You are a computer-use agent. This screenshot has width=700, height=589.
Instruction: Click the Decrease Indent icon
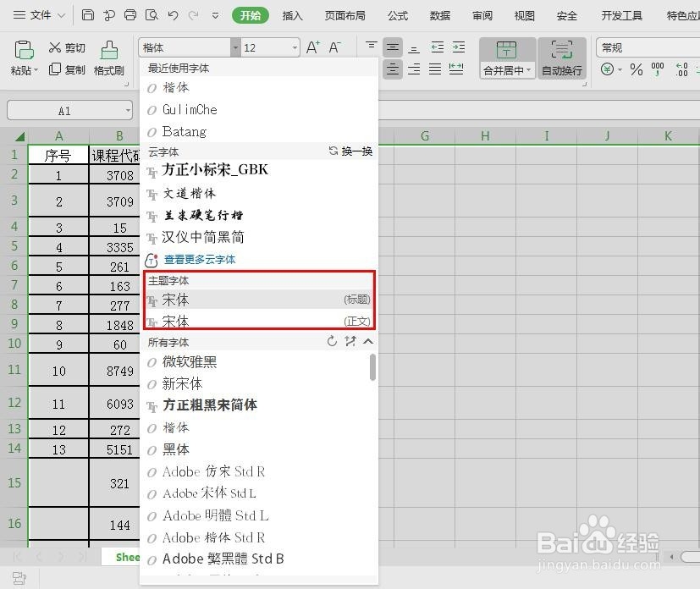click(438, 47)
